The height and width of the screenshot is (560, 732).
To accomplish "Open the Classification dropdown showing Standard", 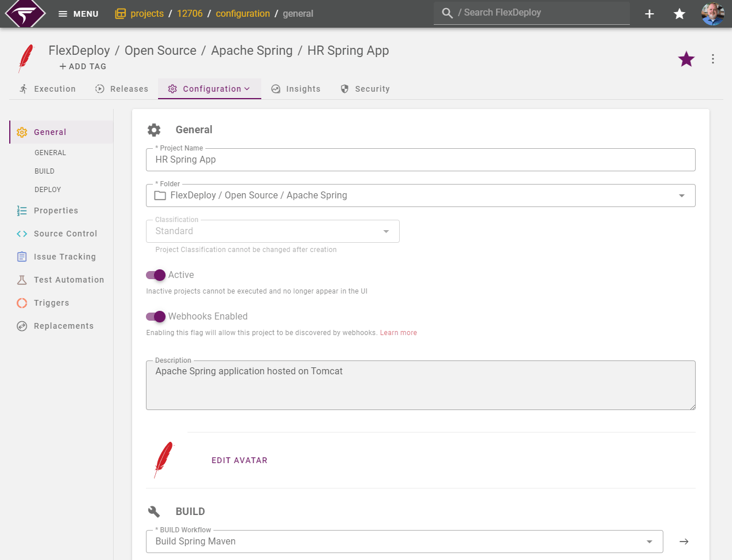I will click(273, 231).
